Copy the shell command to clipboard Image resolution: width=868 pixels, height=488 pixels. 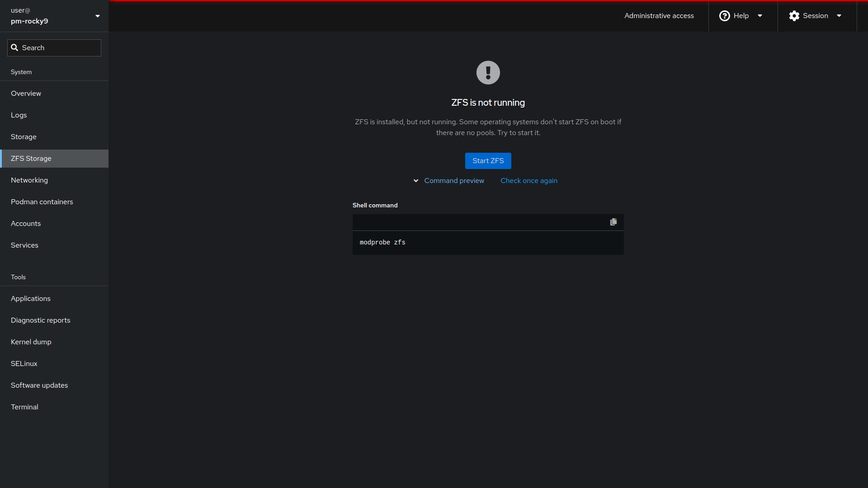[x=613, y=222]
